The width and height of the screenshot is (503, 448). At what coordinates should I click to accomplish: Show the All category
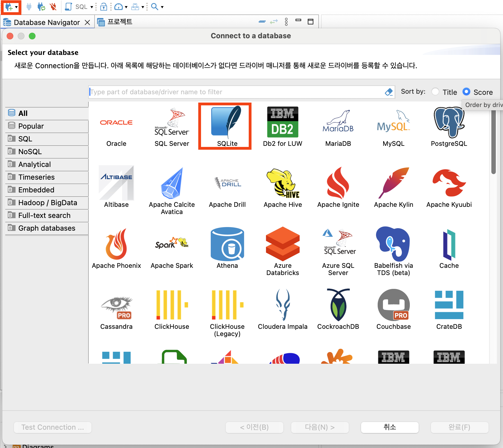pyautogui.click(x=47, y=113)
